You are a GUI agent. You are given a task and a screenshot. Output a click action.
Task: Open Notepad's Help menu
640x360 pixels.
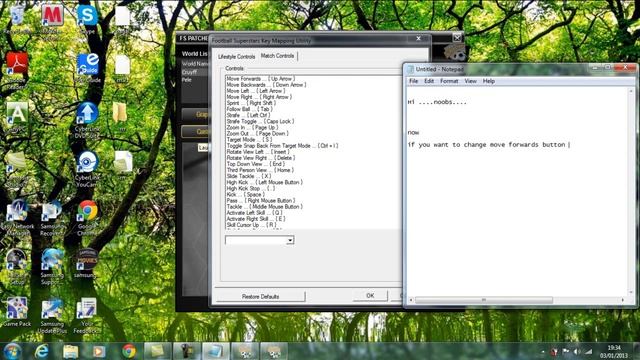tap(489, 81)
